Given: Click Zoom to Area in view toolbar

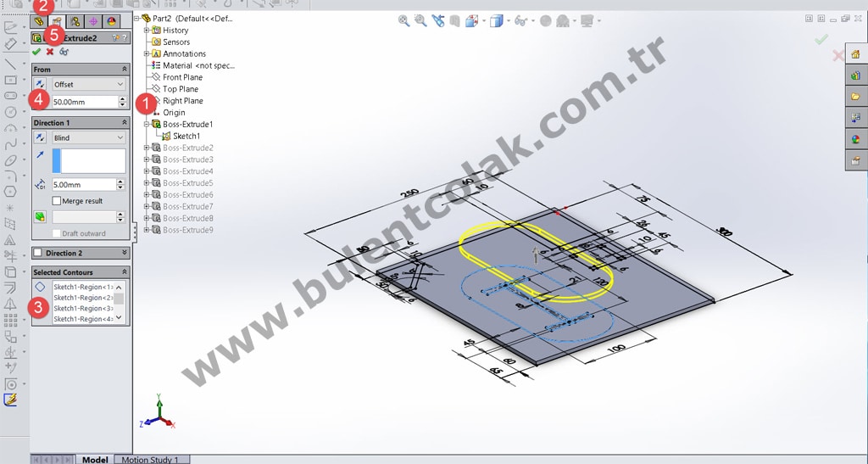Looking at the screenshot, I should point(420,21).
